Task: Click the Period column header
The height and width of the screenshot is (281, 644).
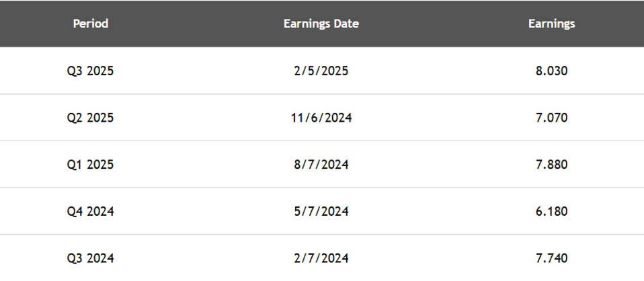Action: 90,24
